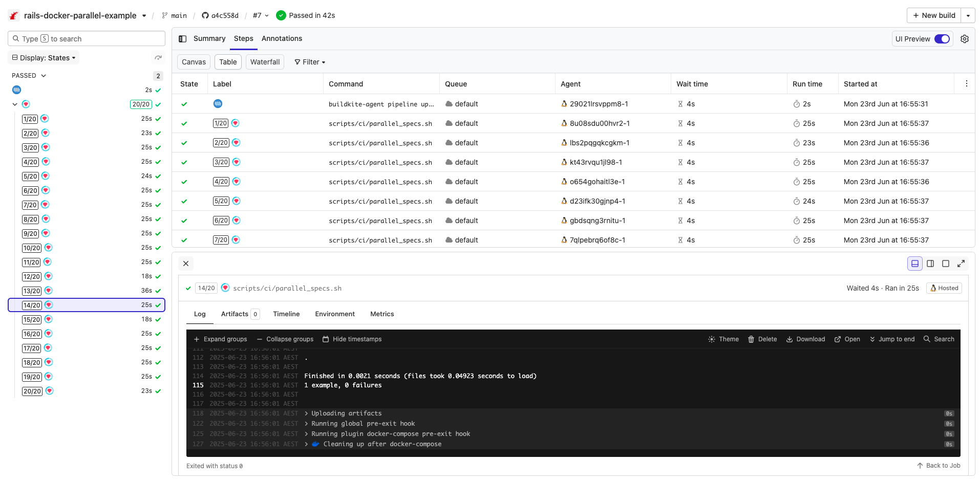Select the Log tab
Screen dimensions: 980x482
(200, 314)
